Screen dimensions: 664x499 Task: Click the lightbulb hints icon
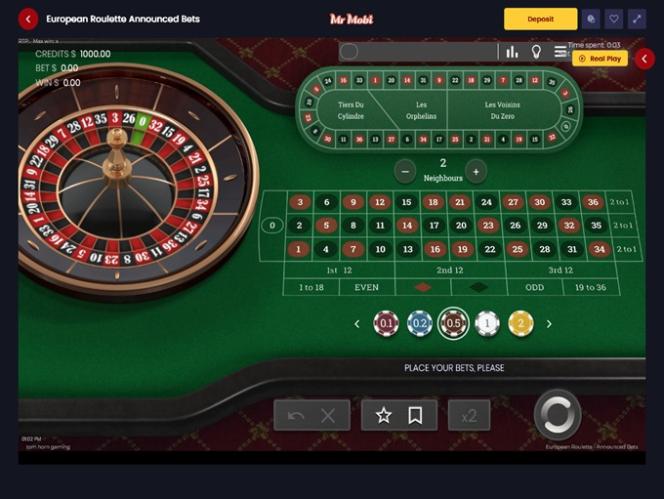coord(536,52)
